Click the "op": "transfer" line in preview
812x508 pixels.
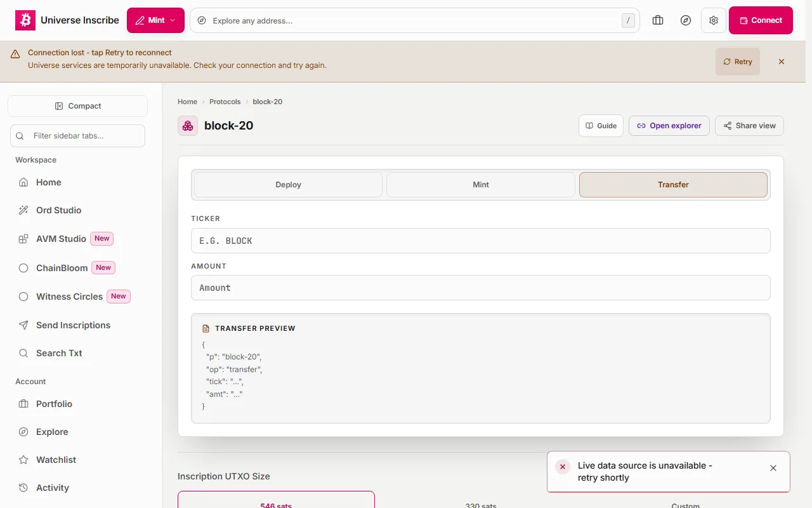click(234, 370)
